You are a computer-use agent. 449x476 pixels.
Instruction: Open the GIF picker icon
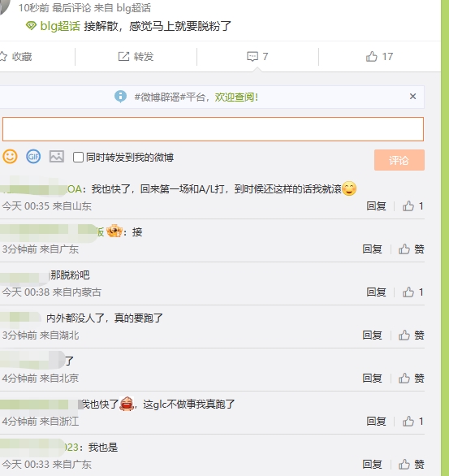[x=33, y=157]
